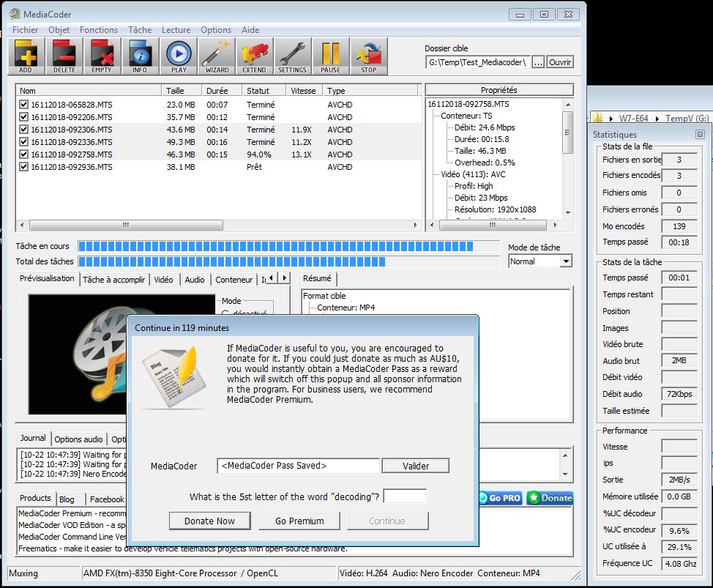This screenshot has width=713, height=588.
Task: Click the Go Premium button
Action: pos(299,521)
